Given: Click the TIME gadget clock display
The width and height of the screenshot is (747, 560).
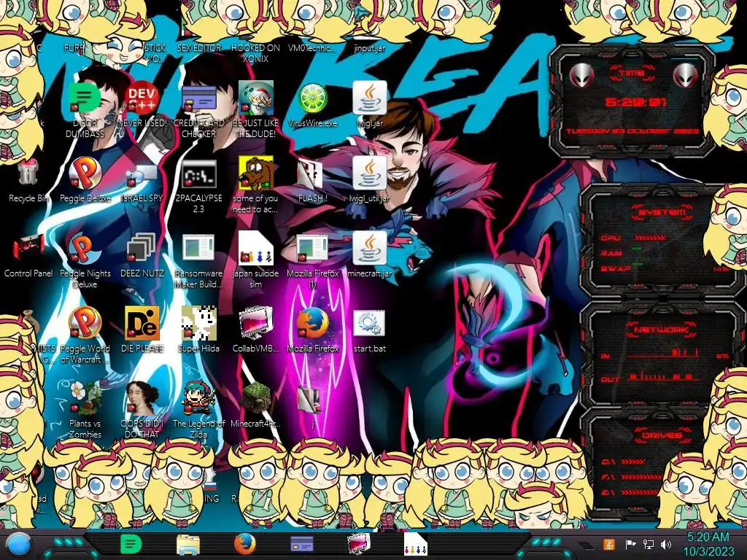Looking at the screenshot, I should coord(635,102).
